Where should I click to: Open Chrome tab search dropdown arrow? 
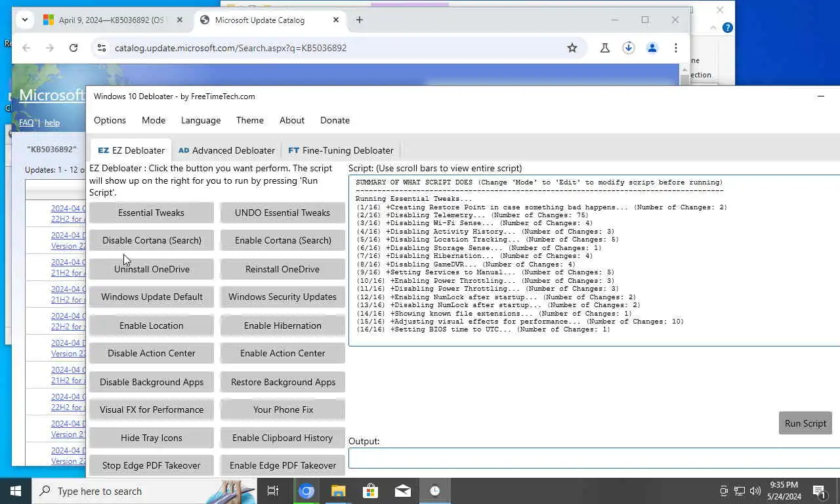pyautogui.click(x=24, y=20)
